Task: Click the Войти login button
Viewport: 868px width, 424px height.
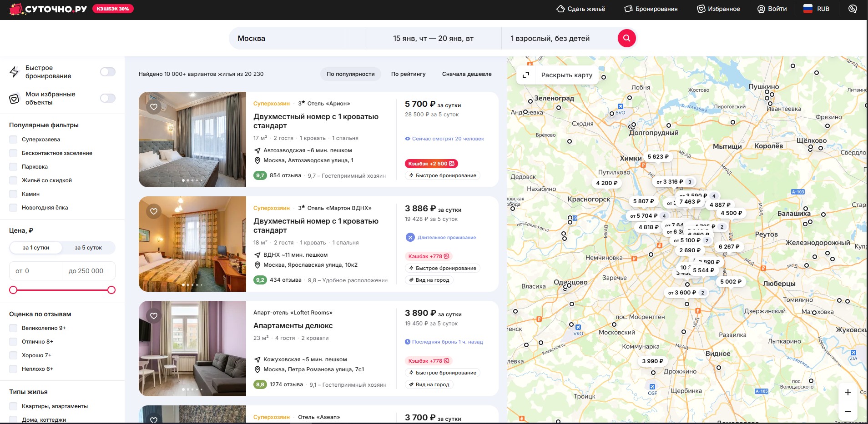Action: (772, 9)
